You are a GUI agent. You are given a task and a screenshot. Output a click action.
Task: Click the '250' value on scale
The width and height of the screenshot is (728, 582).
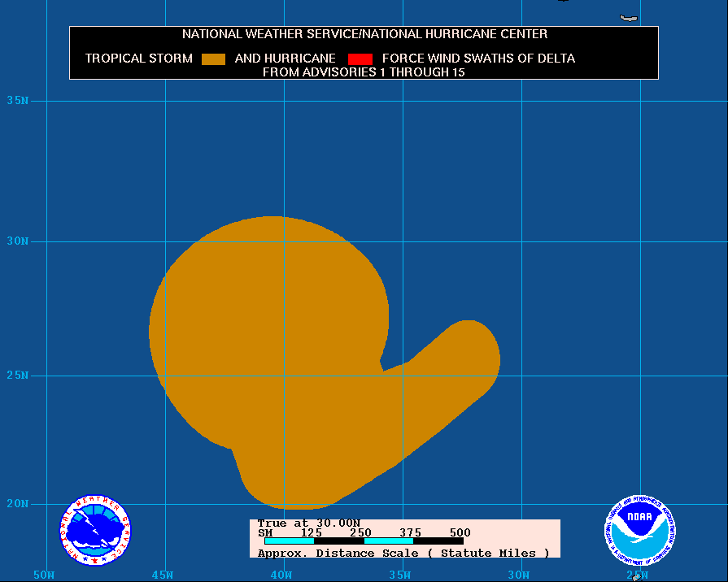pyautogui.click(x=361, y=532)
